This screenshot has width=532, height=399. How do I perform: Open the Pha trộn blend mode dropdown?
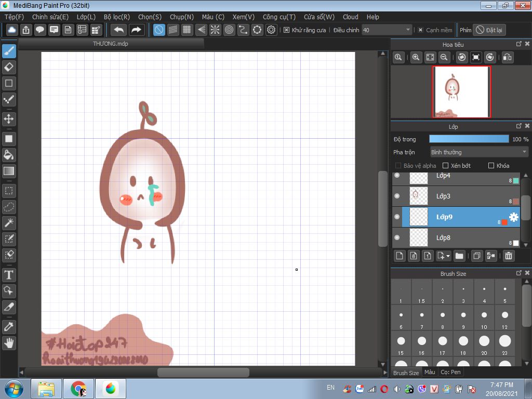coord(479,152)
